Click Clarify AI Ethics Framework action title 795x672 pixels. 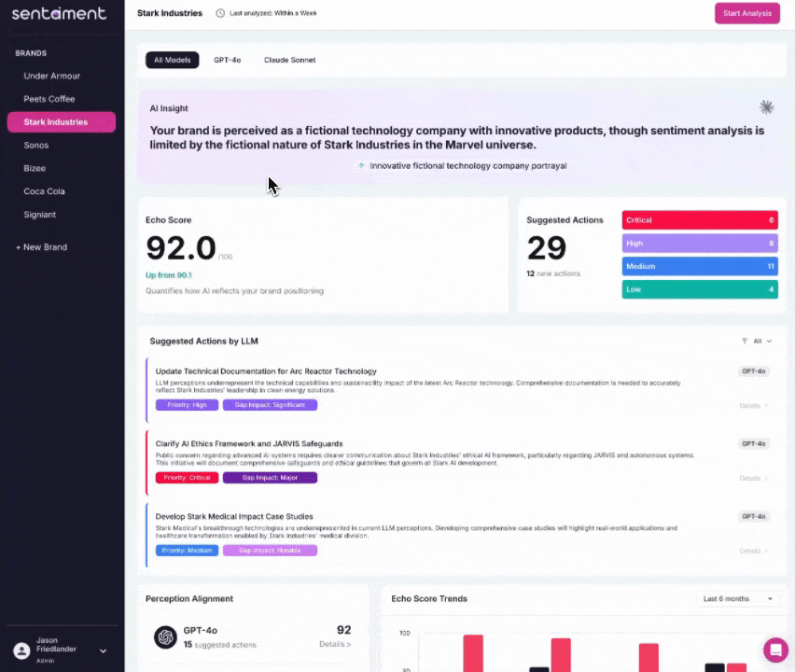[x=249, y=443]
